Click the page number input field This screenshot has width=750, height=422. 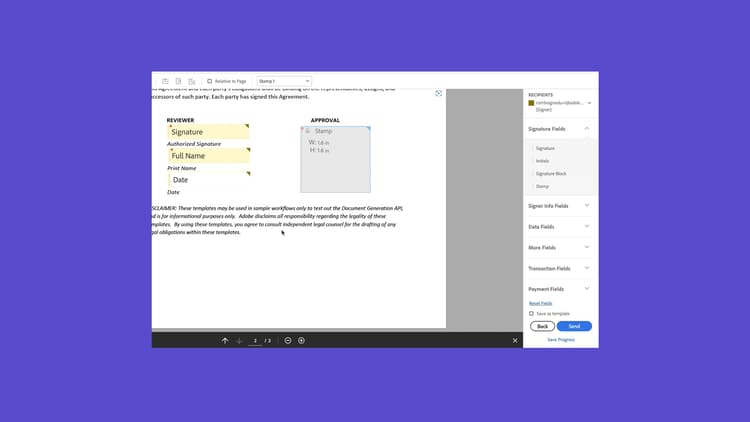coord(255,341)
